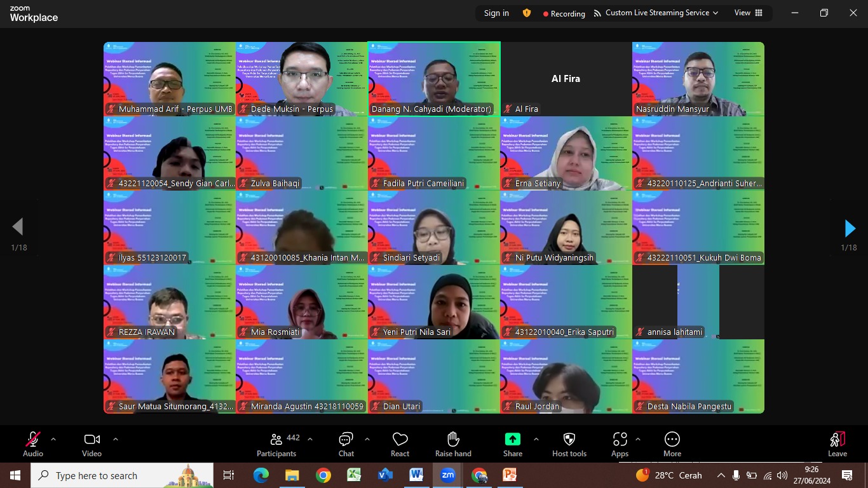Screen dimensions: 868x488
Task: Open the View layout menu
Action: click(x=748, y=13)
